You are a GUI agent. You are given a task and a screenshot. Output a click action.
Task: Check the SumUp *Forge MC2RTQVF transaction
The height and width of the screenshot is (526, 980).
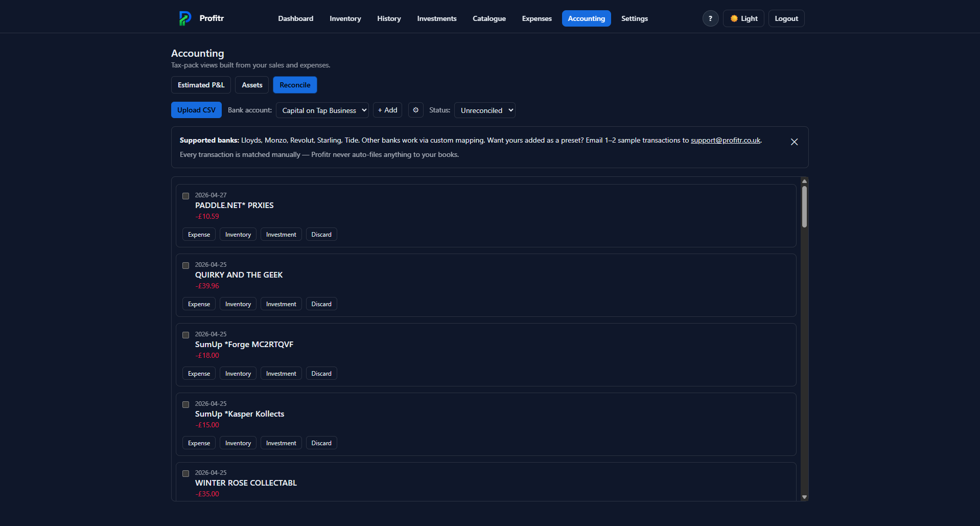pyautogui.click(x=186, y=335)
